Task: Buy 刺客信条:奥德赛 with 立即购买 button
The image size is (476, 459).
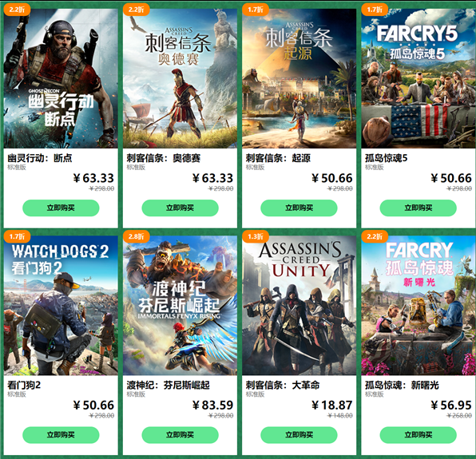Action: pyautogui.click(x=180, y=208)
